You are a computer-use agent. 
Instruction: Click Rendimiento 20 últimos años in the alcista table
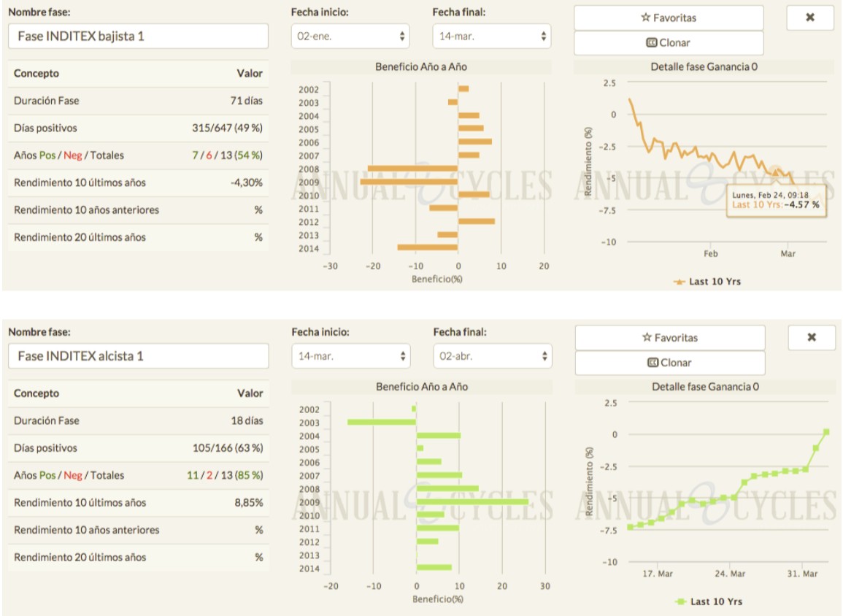click(x=80, y=557)
